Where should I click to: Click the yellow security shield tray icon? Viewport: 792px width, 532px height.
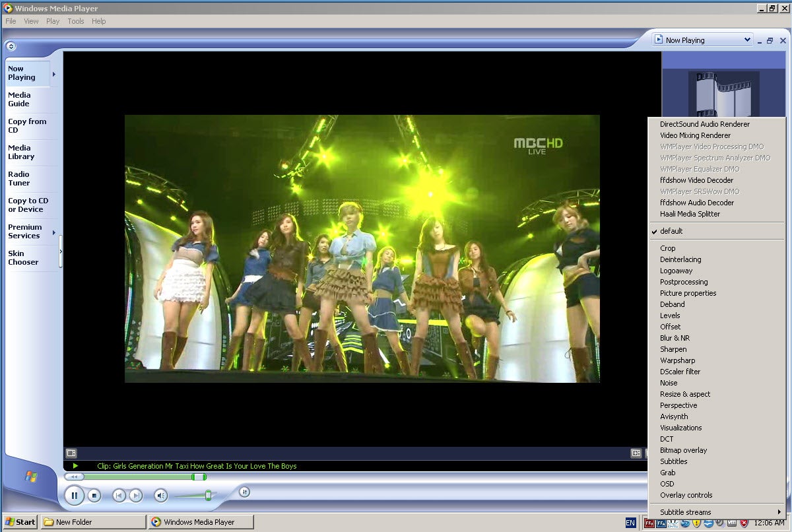pyautogui.click(x=696, y=523)
